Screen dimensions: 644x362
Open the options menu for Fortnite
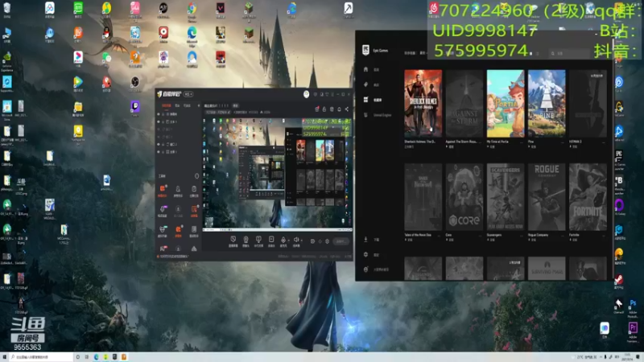pyautogui.click(x=604, y=235)
